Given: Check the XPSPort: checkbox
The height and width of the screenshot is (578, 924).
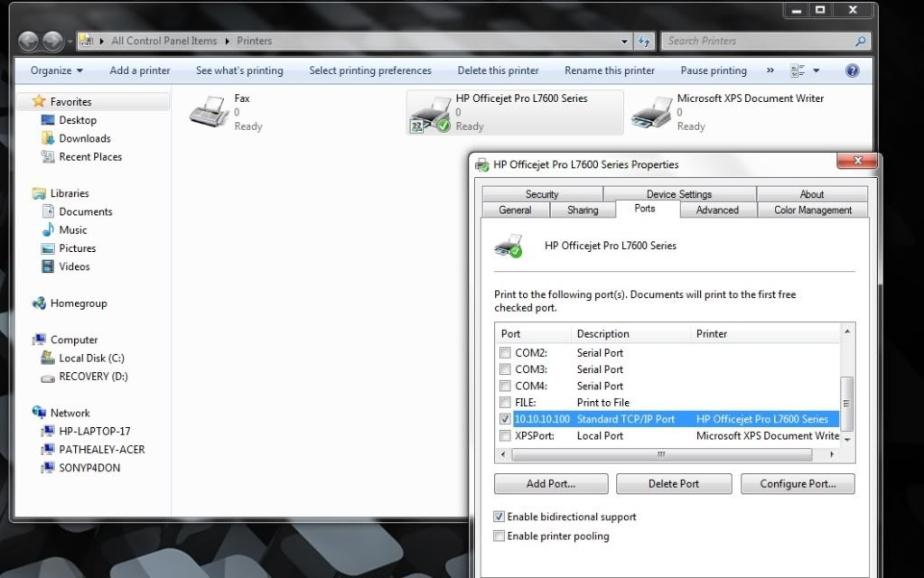Looking at the screenshot, I should pos(505,435).
